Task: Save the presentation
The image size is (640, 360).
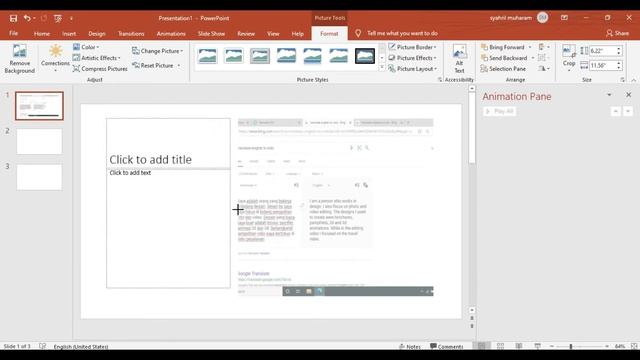Action: click(13, 18)
